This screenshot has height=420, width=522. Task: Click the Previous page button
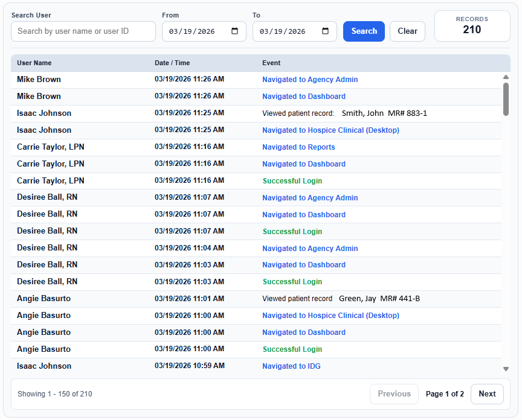(394, 394)
